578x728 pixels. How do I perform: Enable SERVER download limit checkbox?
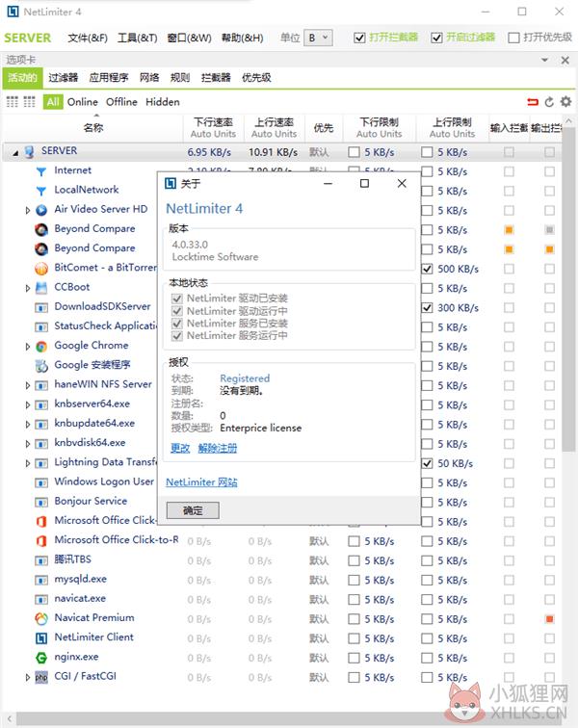click(354, 152)
